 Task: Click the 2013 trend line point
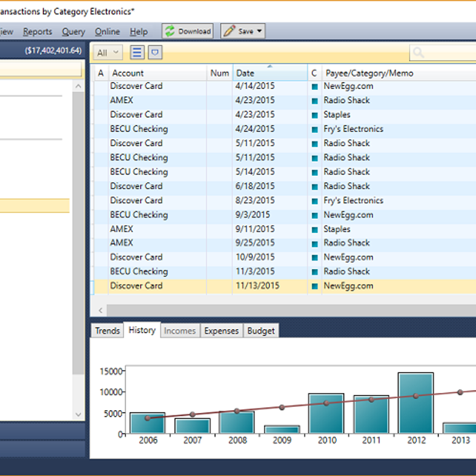pos(460,392)
